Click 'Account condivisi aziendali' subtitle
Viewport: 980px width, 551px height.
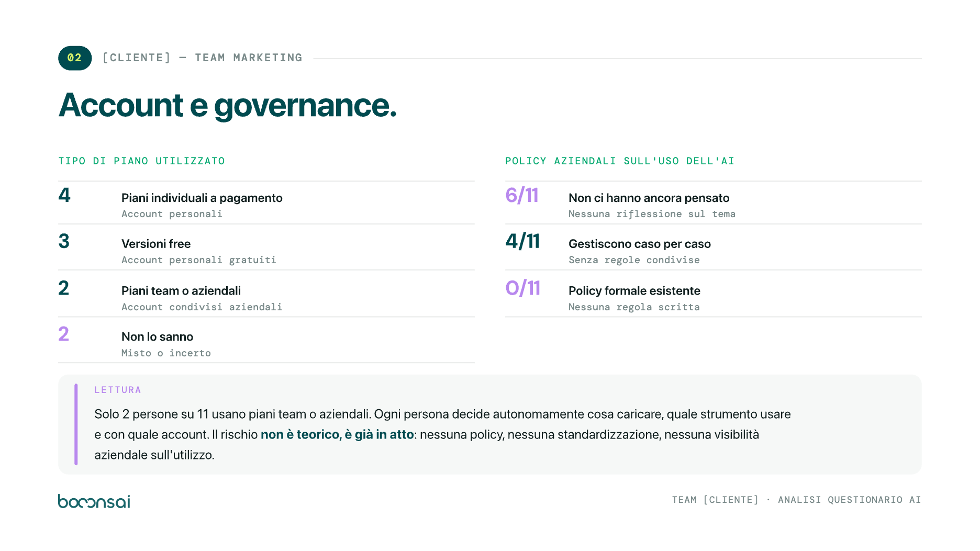coord(202,307)
